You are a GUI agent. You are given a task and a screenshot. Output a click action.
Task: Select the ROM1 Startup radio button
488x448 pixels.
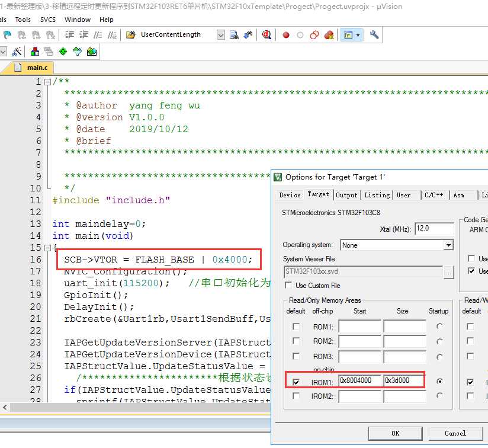(439, 327)
